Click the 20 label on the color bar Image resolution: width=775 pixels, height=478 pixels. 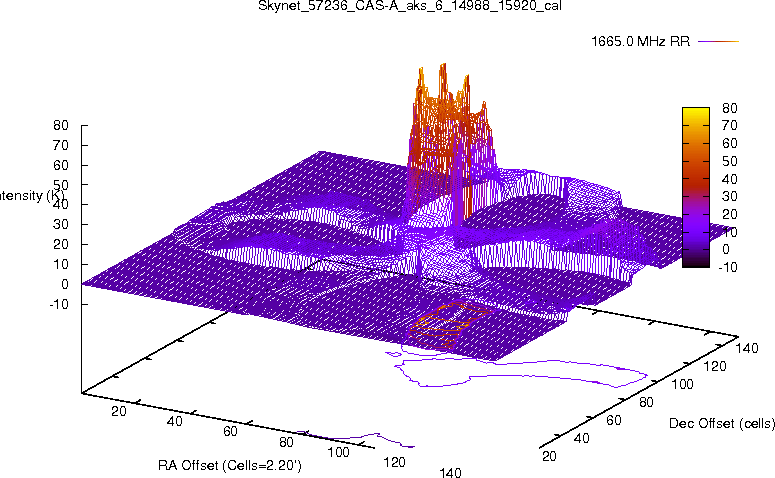[x=730, y=214]
